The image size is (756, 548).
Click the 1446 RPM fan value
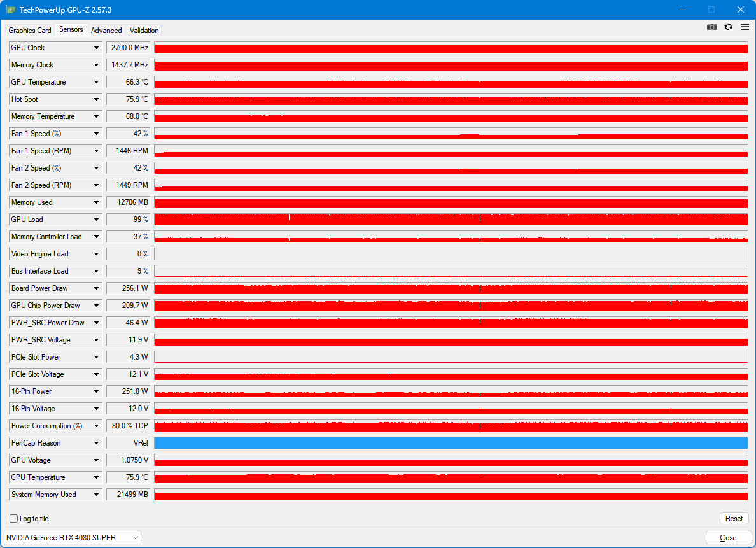[x=129, y=151]
